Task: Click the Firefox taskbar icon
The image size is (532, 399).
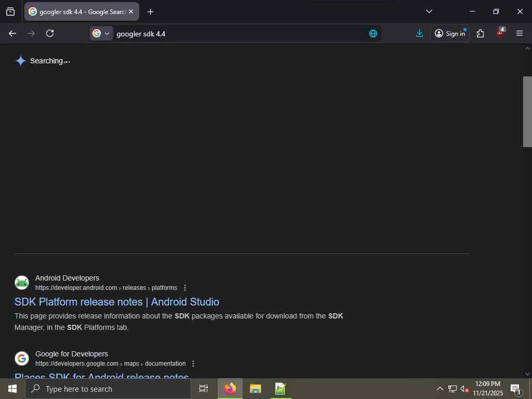Action: click(230, 389)
